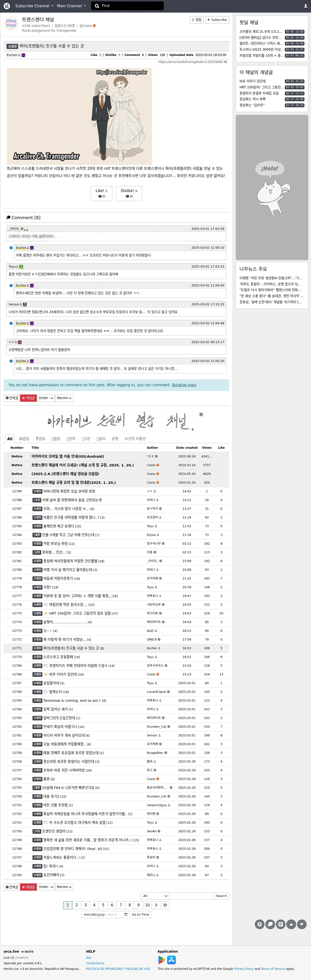This screenshot has width=311, height=980.
Task: Click the + Subscribe button
Action: point(217,20)
